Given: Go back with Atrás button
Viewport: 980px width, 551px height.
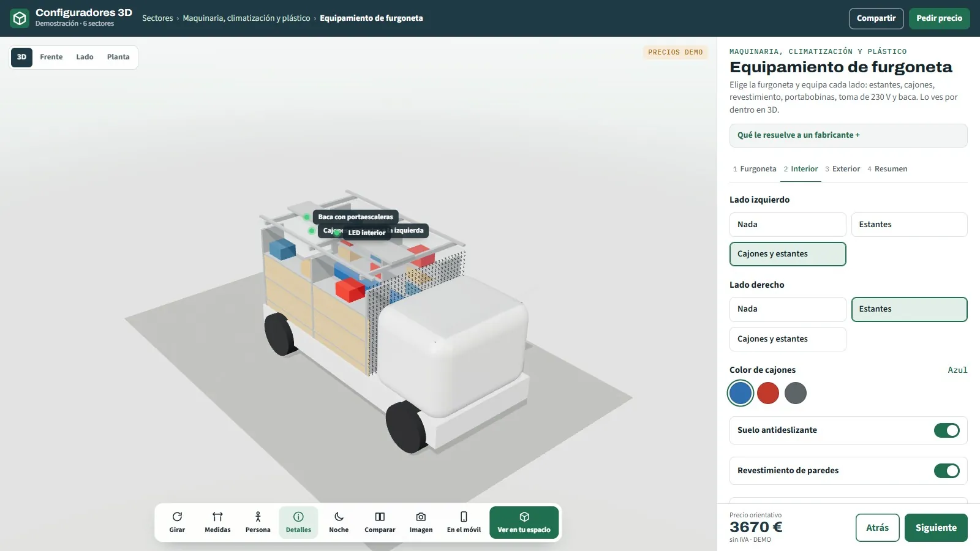Looking at the screenshot, I should 877,528.
